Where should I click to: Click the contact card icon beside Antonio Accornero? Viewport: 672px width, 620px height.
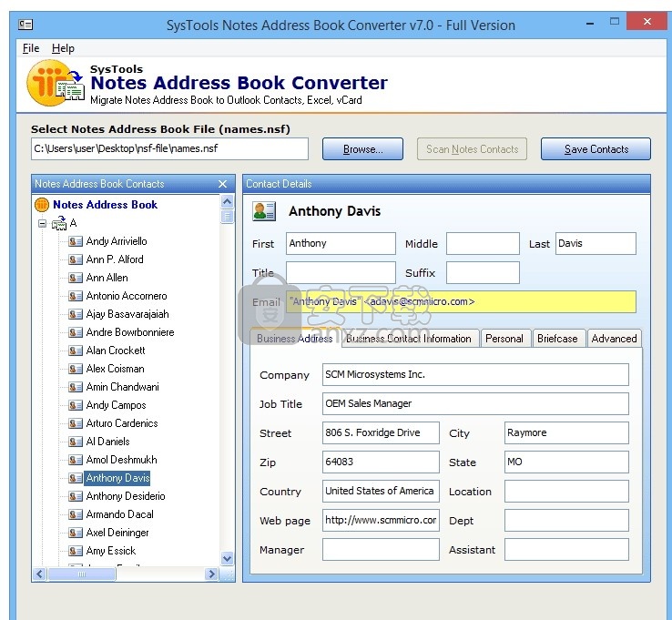tap(76, 296)
